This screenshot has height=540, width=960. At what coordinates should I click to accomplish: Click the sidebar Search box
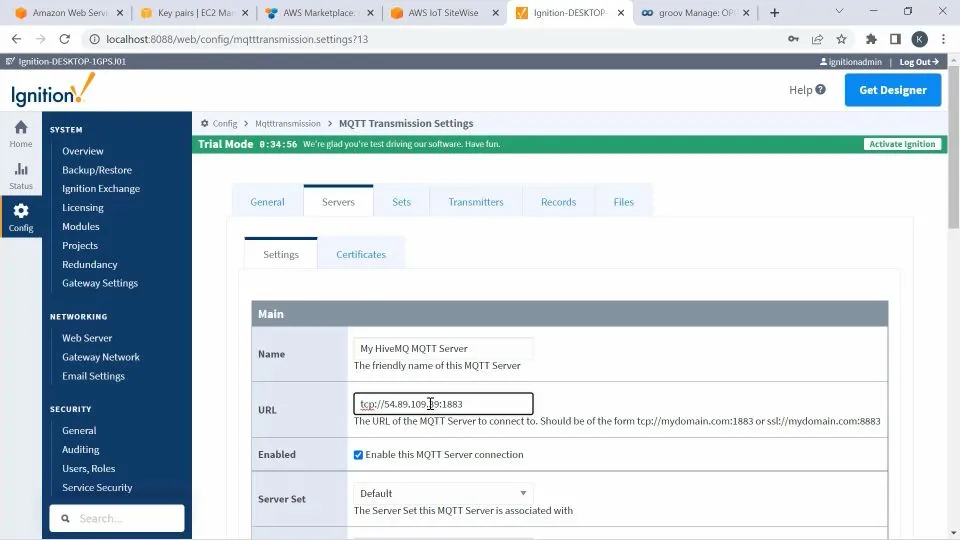117,519
